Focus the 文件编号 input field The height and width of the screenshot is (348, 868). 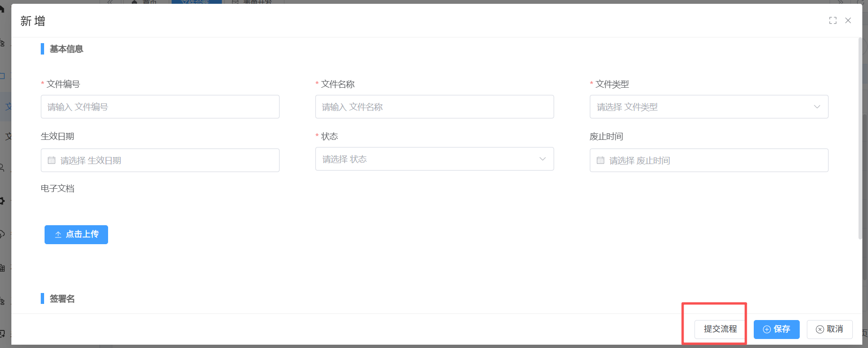click(160, 107)
